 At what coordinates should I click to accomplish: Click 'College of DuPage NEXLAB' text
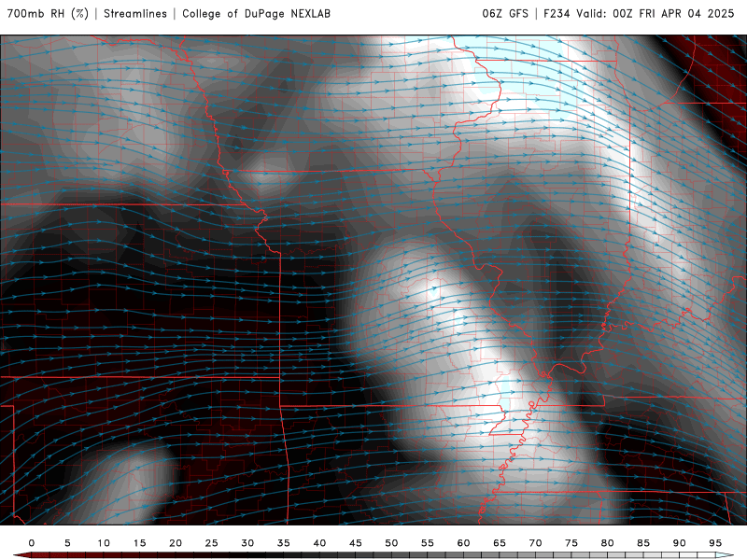pyautogui.click(x=256, y=13)
